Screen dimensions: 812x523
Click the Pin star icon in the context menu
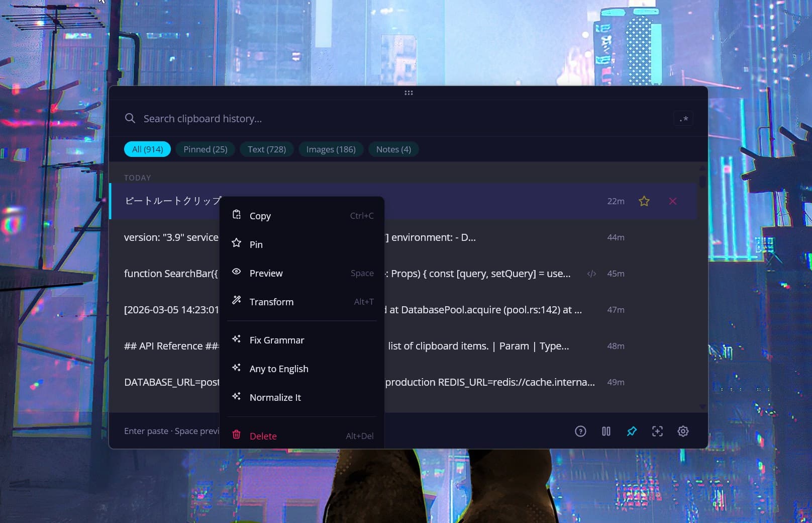(x=236, y=243)
